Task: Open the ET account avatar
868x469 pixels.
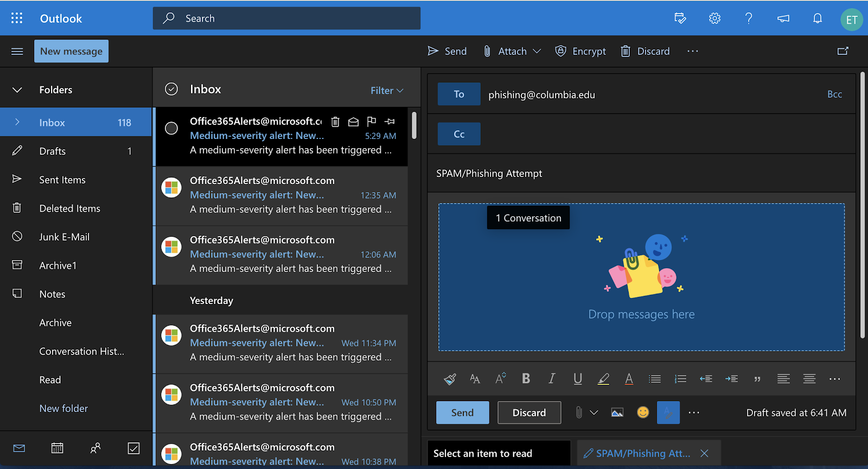Action: (852, 20)
